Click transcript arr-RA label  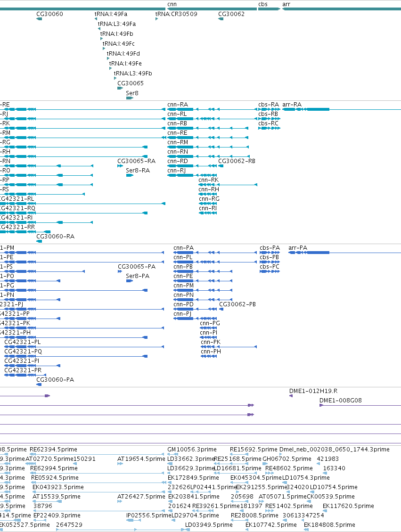[292, 105]
